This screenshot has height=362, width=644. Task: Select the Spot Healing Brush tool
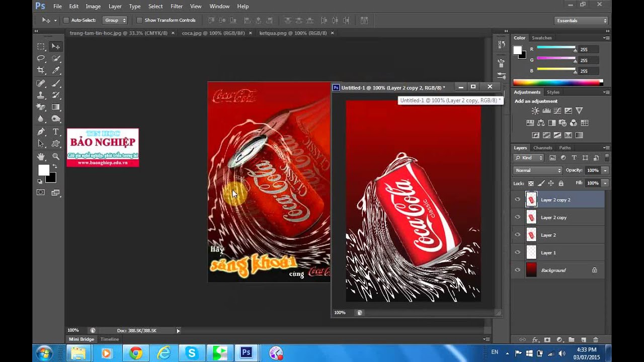pyautogui.click(x=41, y=83)
